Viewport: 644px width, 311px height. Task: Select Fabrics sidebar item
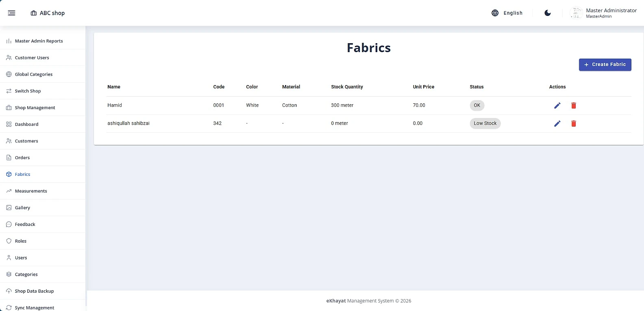pos(43,175)
